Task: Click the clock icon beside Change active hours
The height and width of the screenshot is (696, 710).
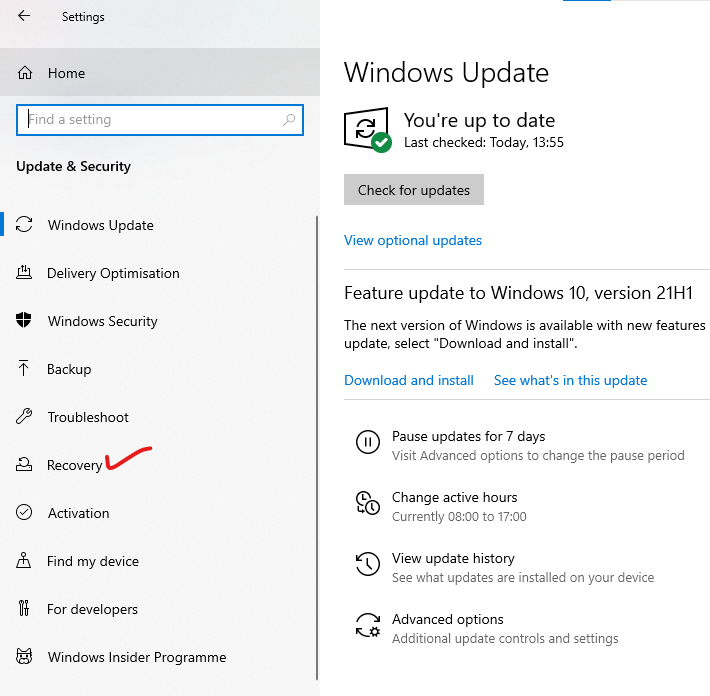Action: point(368,503)
